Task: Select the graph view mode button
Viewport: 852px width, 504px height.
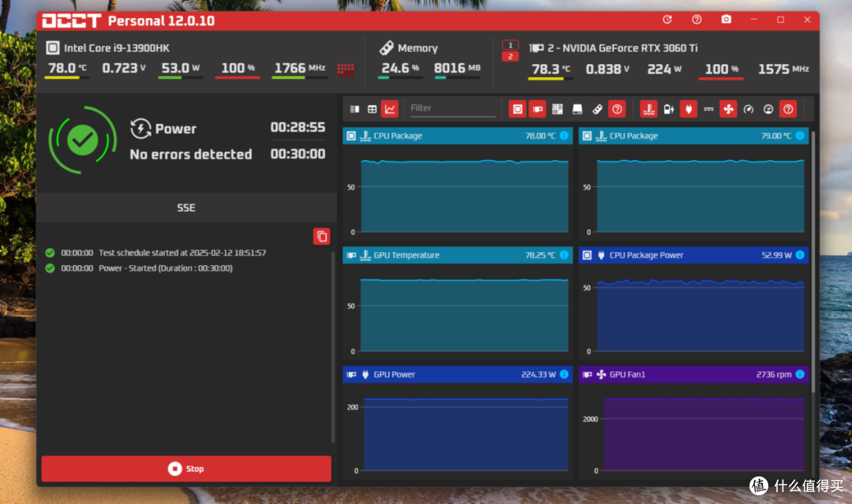Action: click(390, 109)
